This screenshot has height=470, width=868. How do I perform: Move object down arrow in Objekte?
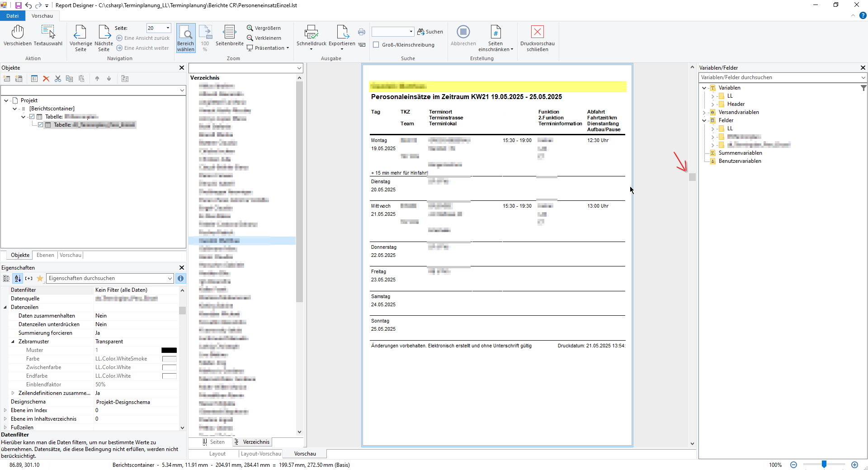point(109,79)
